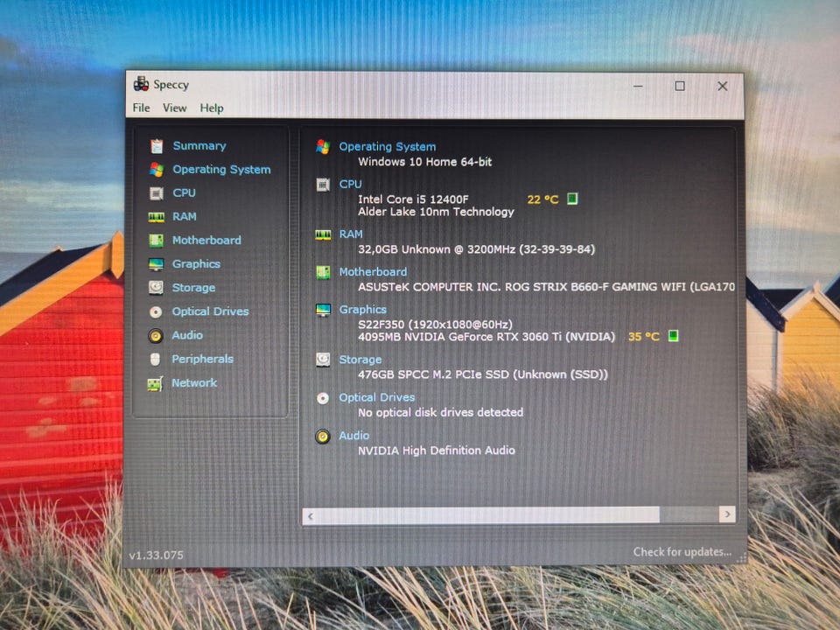This screenshot has height=630, width=840.
Task: Click NVIDIA GeForce RTX 3060 Ti text
Action: [486, 337]
